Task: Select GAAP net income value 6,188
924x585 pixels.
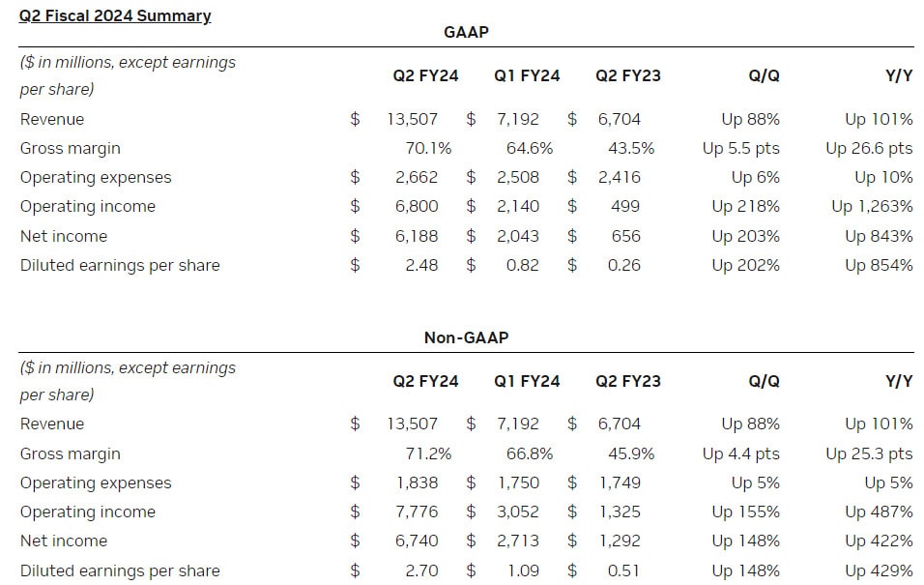Action: (x=416, y=236)
